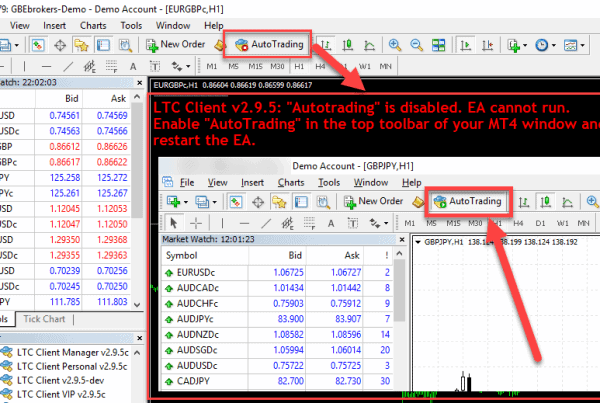This screenshot has width=600, height=403.
Task: Open profiles dropdown arrow in inner window
Action: click(x=215, y=202)
